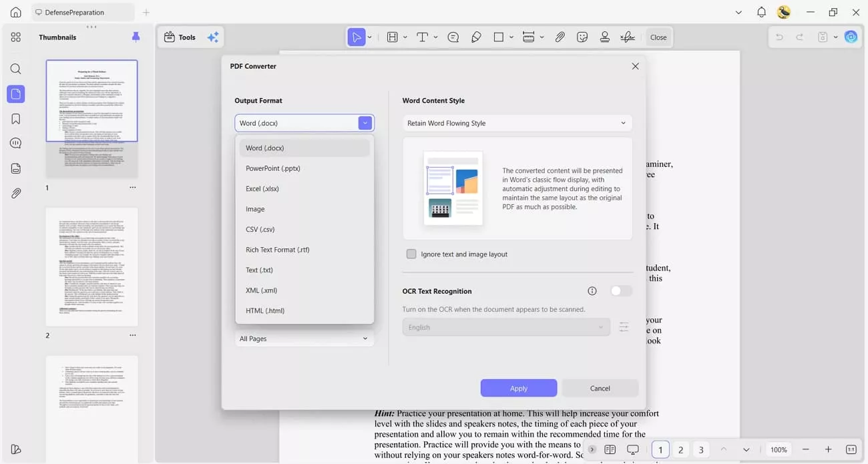The image size is (868, 464).
Task: Enable OCR Text Recognition
Action: click(x=620, y=291)
